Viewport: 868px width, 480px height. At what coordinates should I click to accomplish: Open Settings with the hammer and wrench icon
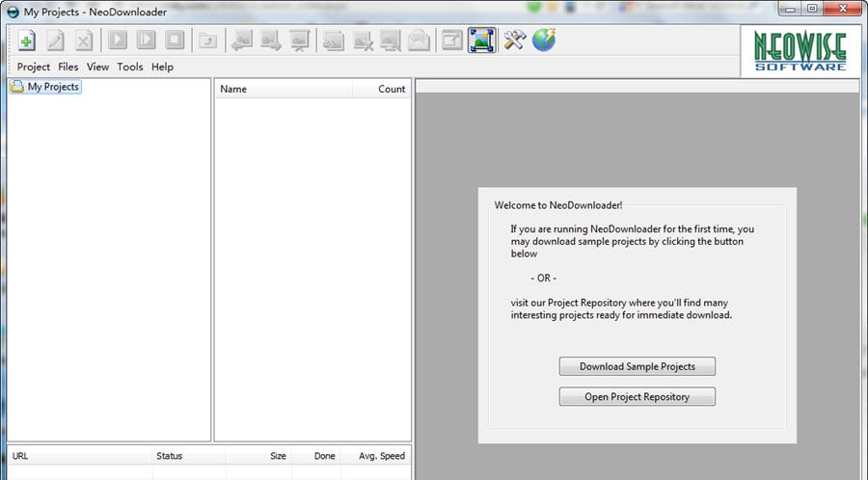tap(514, 40)
